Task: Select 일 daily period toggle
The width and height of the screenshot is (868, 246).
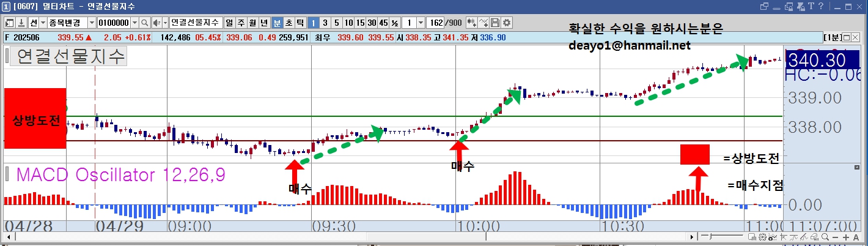Action: [229, 23]
